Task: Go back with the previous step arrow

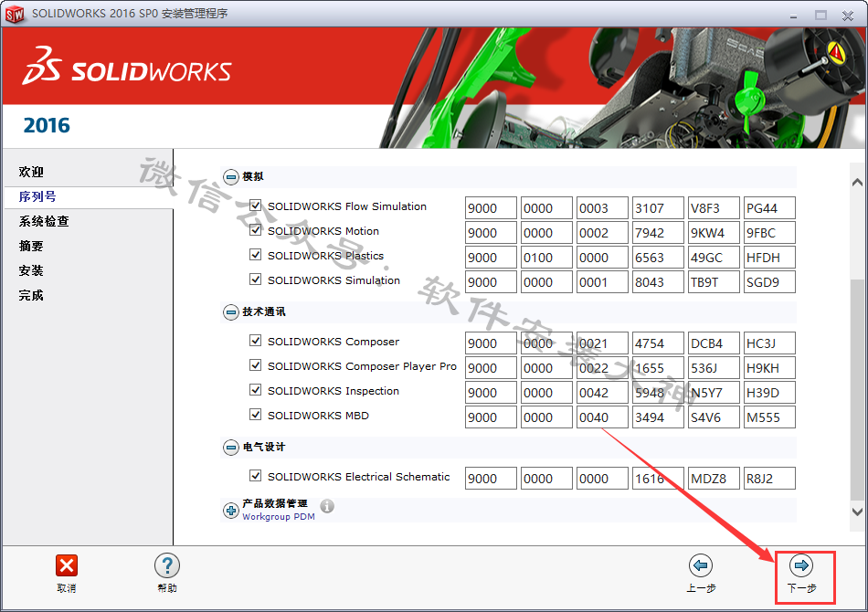Action: pos(700,565)
